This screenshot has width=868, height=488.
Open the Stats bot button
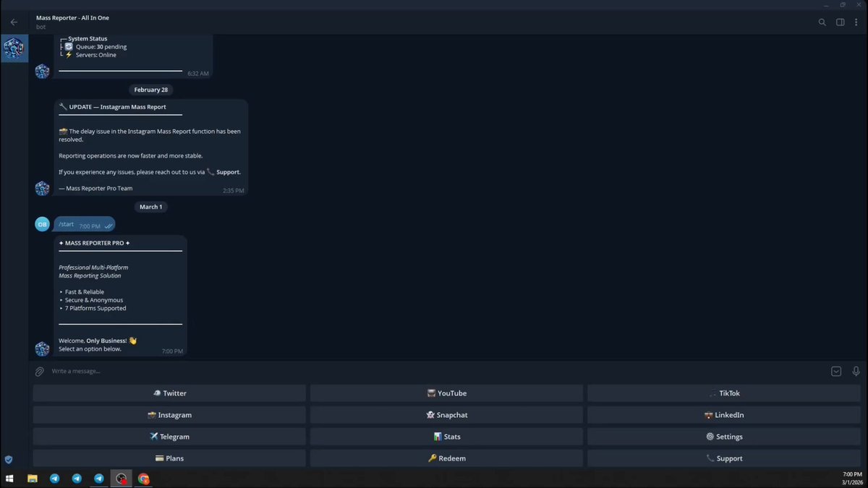click(x=446, y=437)
